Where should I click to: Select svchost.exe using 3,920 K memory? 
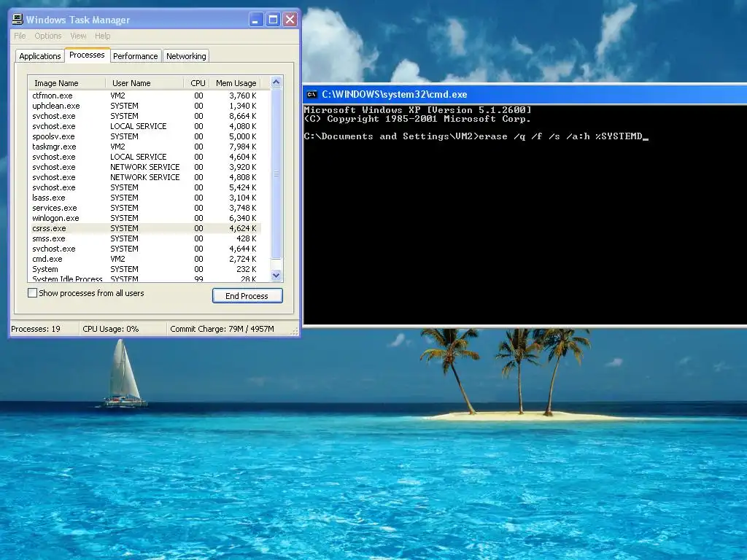144,167
